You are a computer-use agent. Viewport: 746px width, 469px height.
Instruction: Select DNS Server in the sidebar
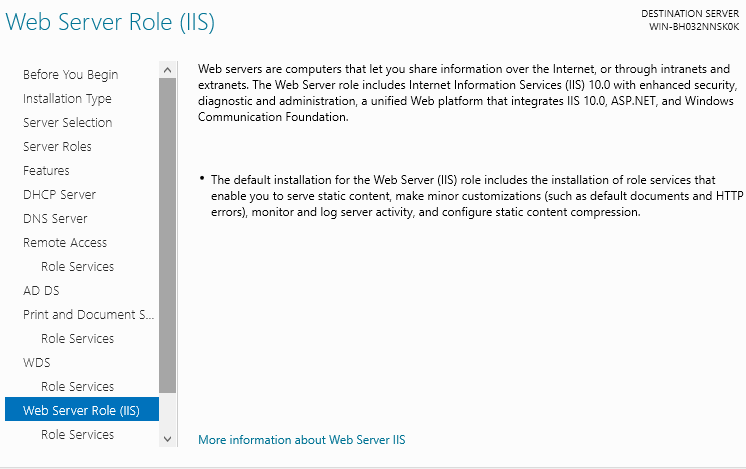[x=55, y=219]
